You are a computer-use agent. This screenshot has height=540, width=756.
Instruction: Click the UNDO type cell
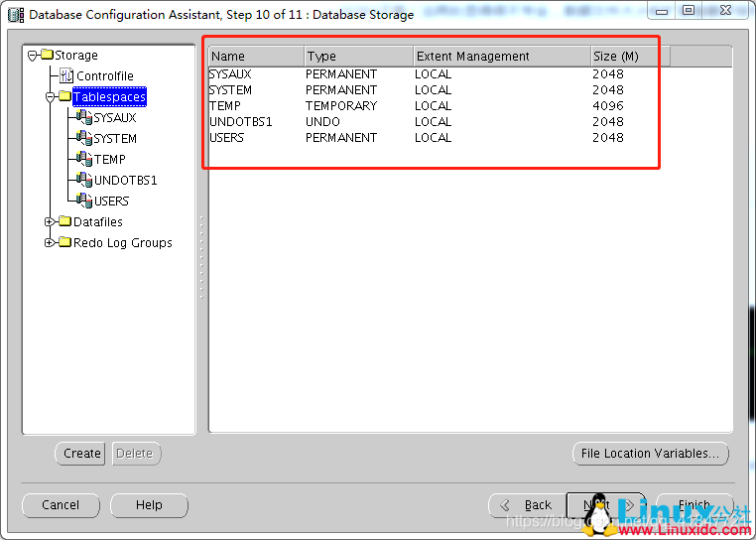point(322,122)
